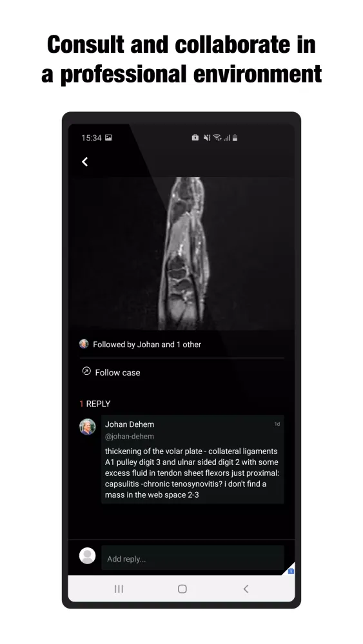This screenshot has width=363, height=644.
Task: Click the Johan Dehem name in reply
Action: [130, 424]
